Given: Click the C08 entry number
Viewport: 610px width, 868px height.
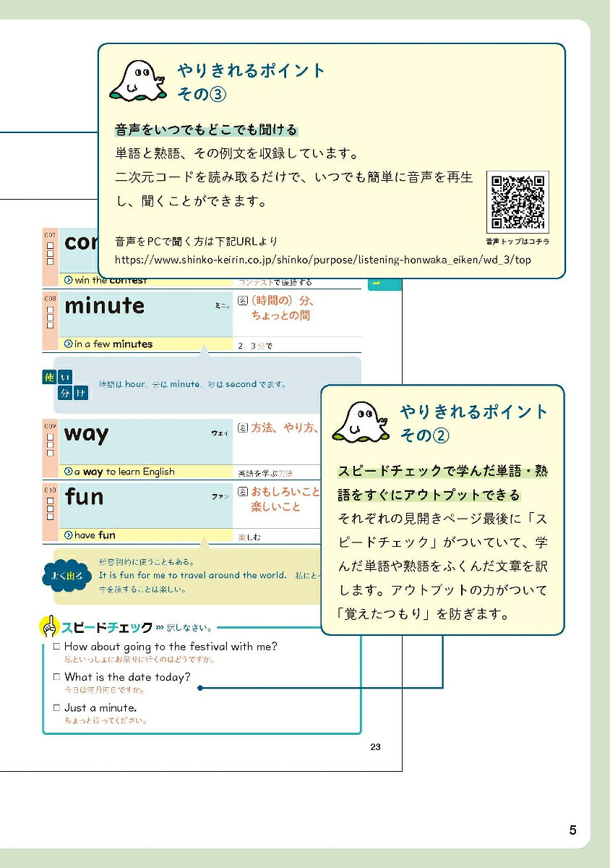Looking at the screenshot, I should (x=50, y=297).
